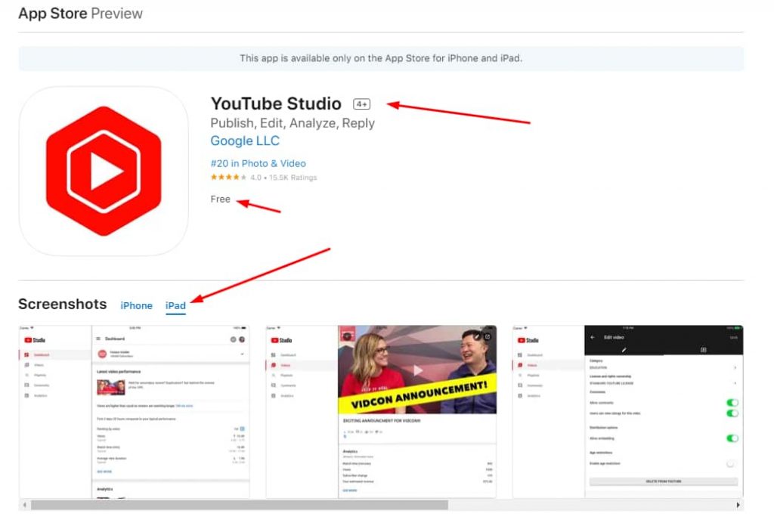Click the 4+ age rating badge
The width and height of the screenshot is (774, 532).
click(x=362, y=104)
